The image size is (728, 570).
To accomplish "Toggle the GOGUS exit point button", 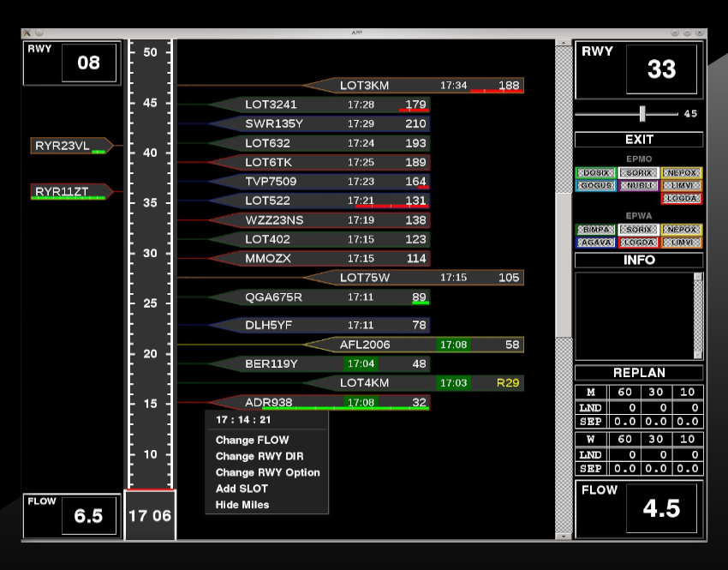I will 595,185.
